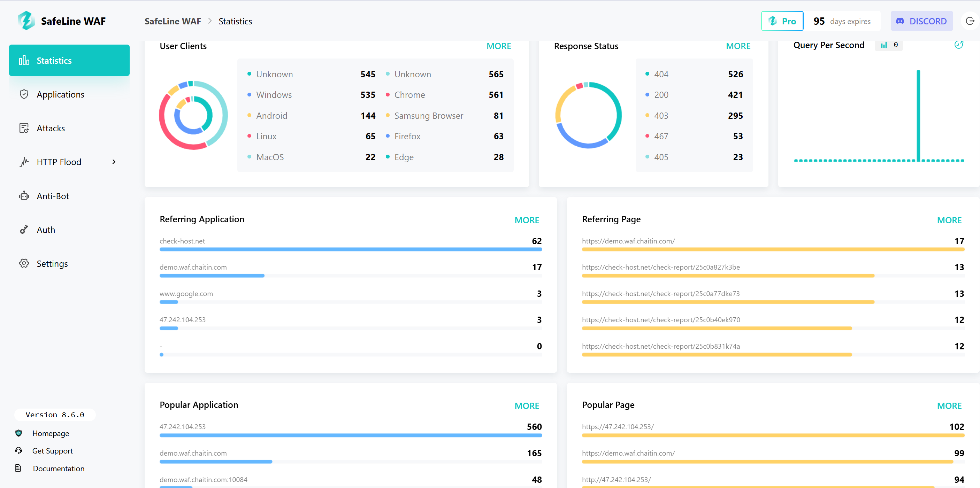
Task: Click the check-host.net progress bar
Action: pyautogui.click(x=350, y=249)
